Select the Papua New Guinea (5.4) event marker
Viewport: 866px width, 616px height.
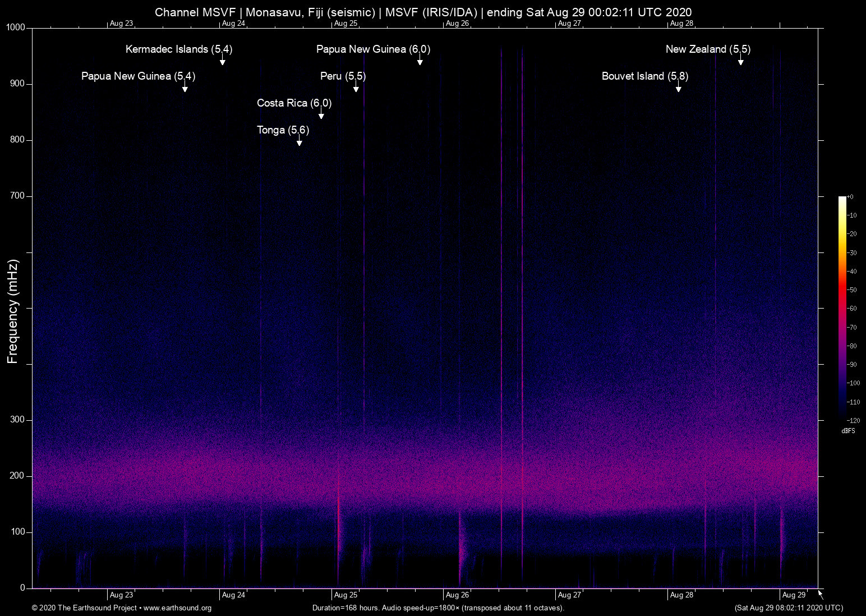(138, 76)
